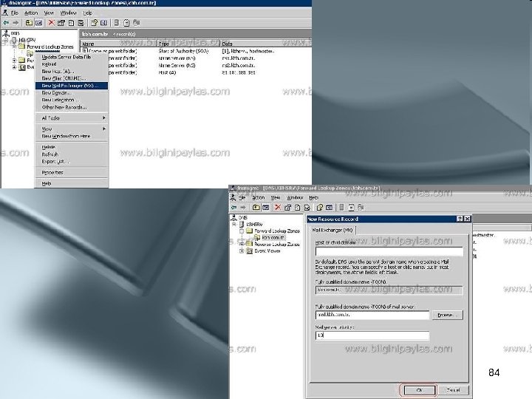
Task: Expand Reverse Lookup Zones in bottom window tree
Action: click(241, 244)
